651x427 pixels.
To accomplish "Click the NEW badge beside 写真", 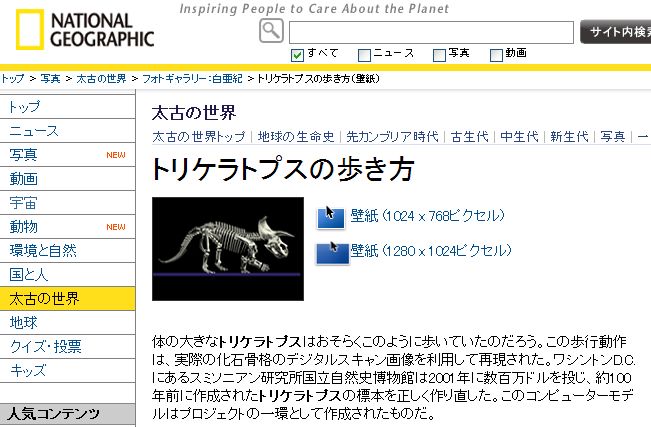I will (x=116, y=155).
